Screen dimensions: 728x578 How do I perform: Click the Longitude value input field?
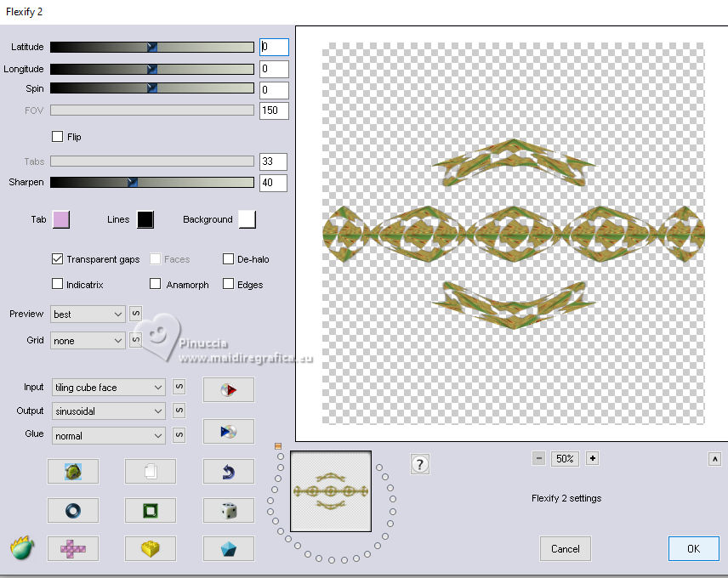pos(274,69)
